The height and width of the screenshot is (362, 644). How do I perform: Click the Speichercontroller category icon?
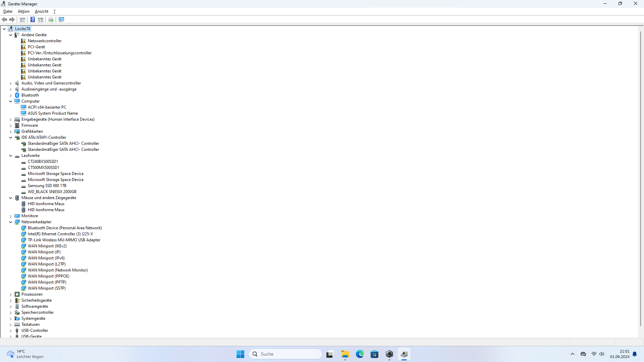17,312
